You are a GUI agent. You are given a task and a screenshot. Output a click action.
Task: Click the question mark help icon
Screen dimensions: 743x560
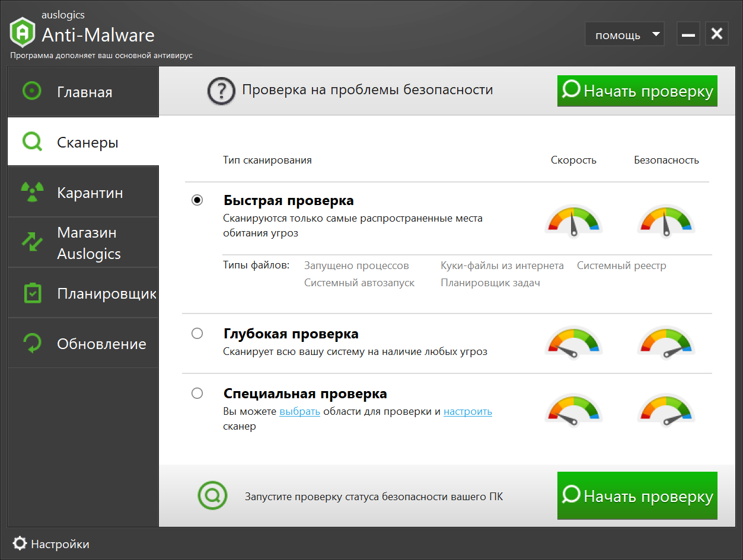pos(221,91)
